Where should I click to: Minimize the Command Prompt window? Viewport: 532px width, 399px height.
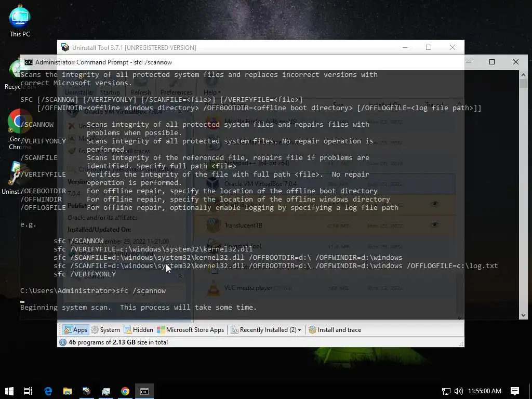469,62
